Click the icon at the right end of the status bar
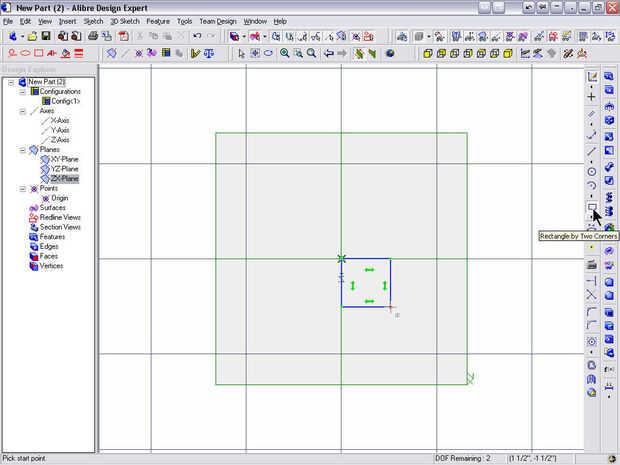The width and height of the screenshot is (620, 465). click(611, 459)
